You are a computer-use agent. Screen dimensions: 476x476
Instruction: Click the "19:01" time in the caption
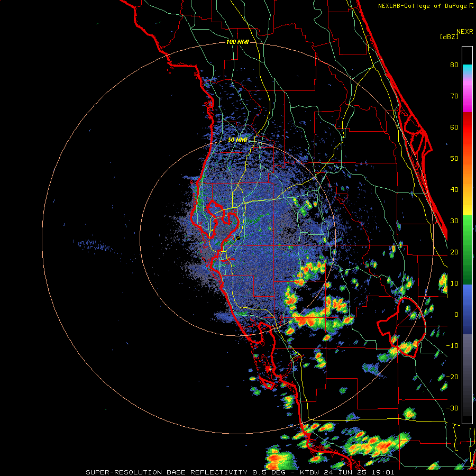coord(382,472)
